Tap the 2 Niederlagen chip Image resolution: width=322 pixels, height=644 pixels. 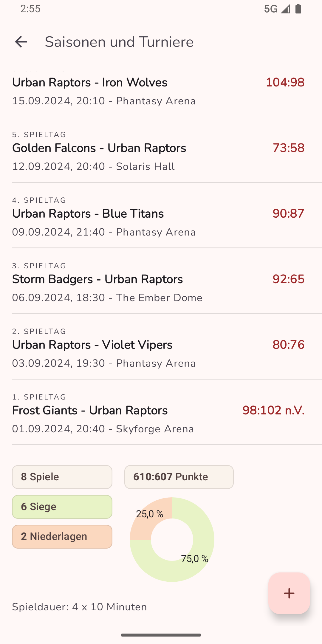point(62,537)
